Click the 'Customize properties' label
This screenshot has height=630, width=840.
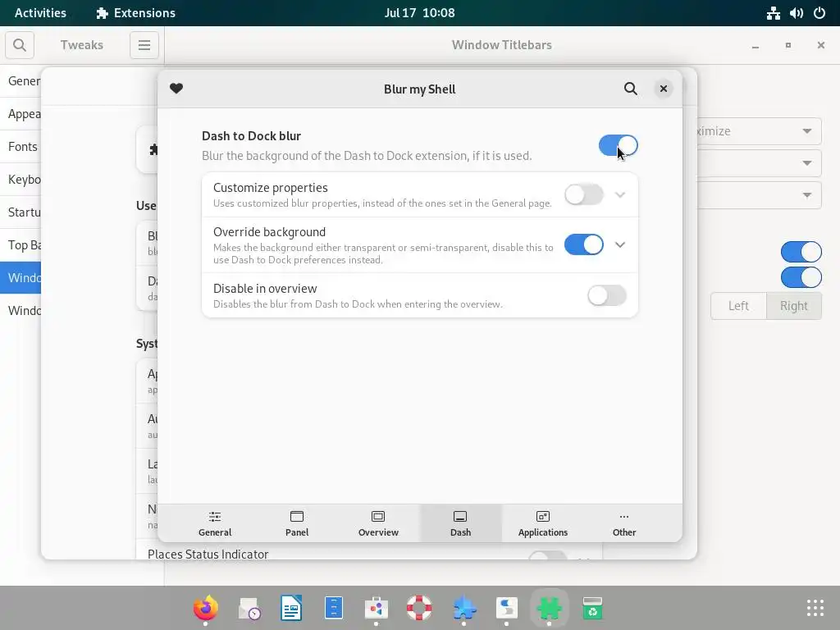pyautogui.click(x=271, y=188)
